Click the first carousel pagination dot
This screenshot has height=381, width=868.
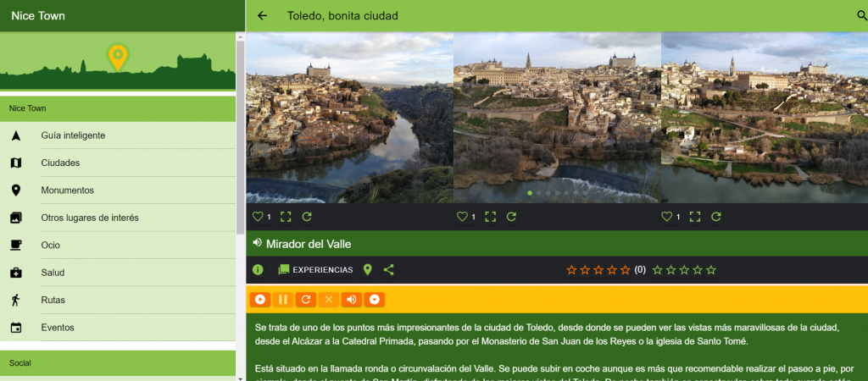[x=530, y=193]
